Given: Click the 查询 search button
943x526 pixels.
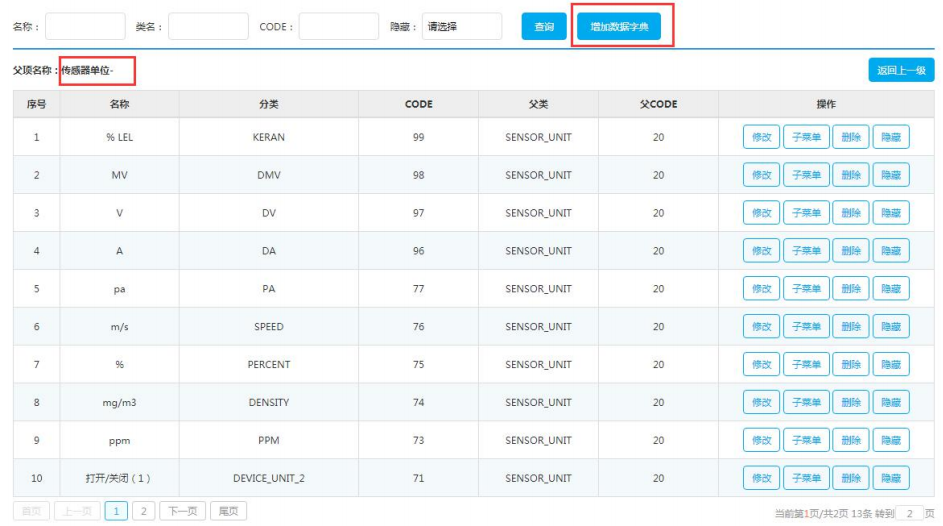Looking at the screenshot, I should pos(544,27).
